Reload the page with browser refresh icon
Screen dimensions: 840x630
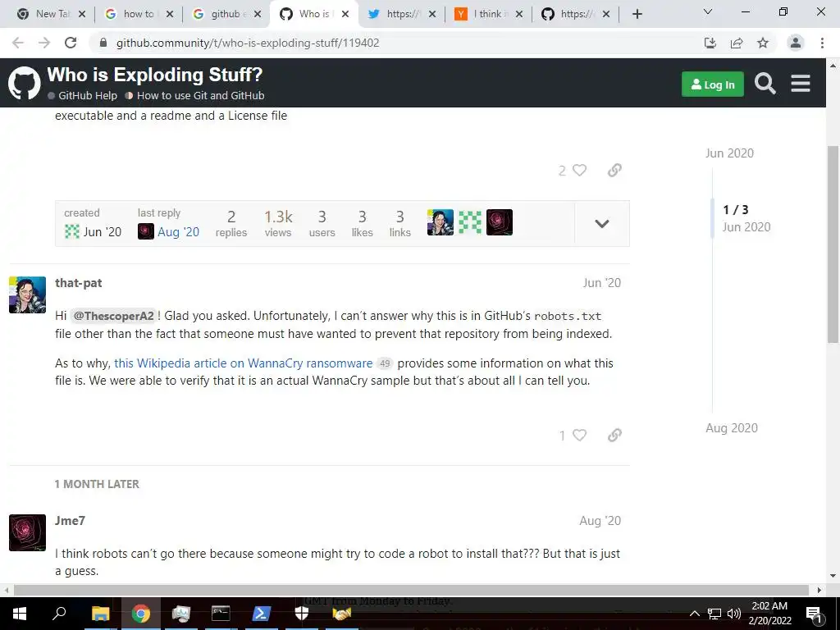click(71, 43)
